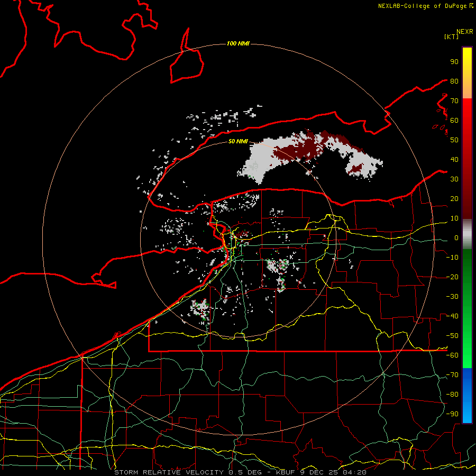The height and width of the screenshot is (476, 476).
Task: Click the 40 value on the velocity scale
Action: [454, 160]
